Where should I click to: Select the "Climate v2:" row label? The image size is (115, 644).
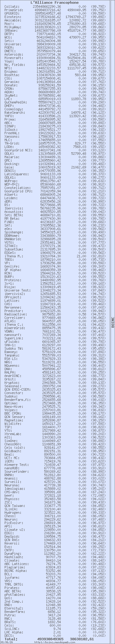click(x=15, y=530)
